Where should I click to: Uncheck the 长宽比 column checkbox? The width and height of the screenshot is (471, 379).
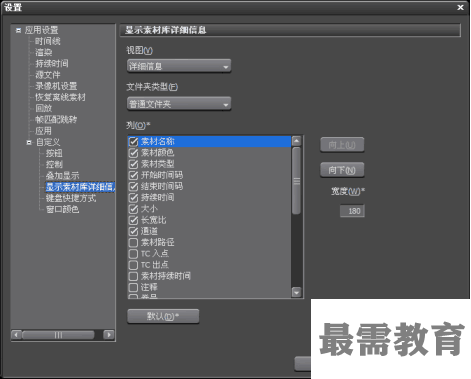coord(133,220)
